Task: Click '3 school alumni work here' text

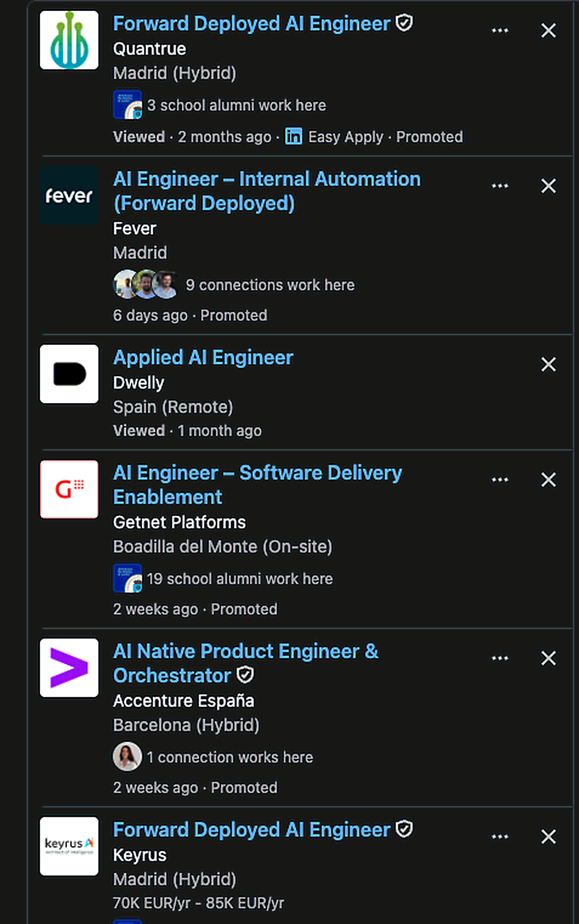Action: pos(237,105)
